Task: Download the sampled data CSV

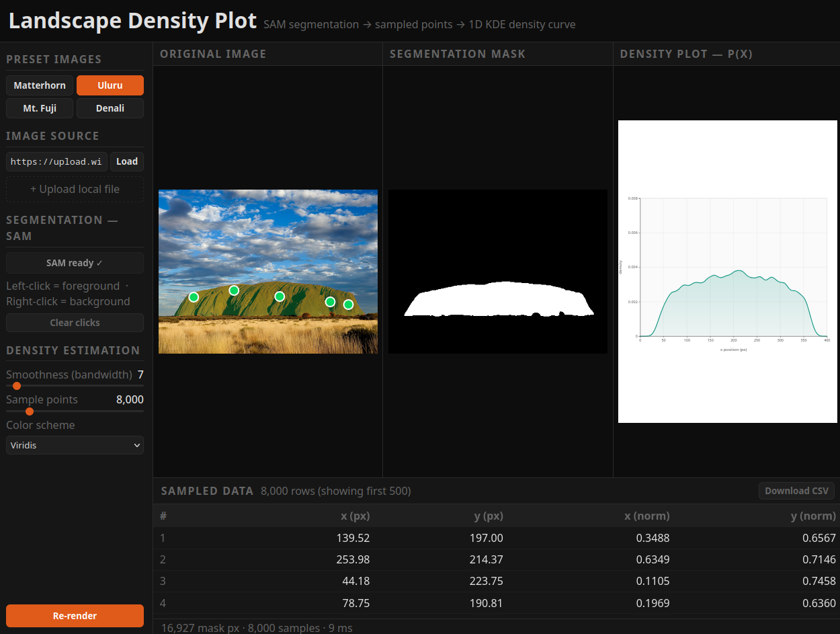Action: 796,491
